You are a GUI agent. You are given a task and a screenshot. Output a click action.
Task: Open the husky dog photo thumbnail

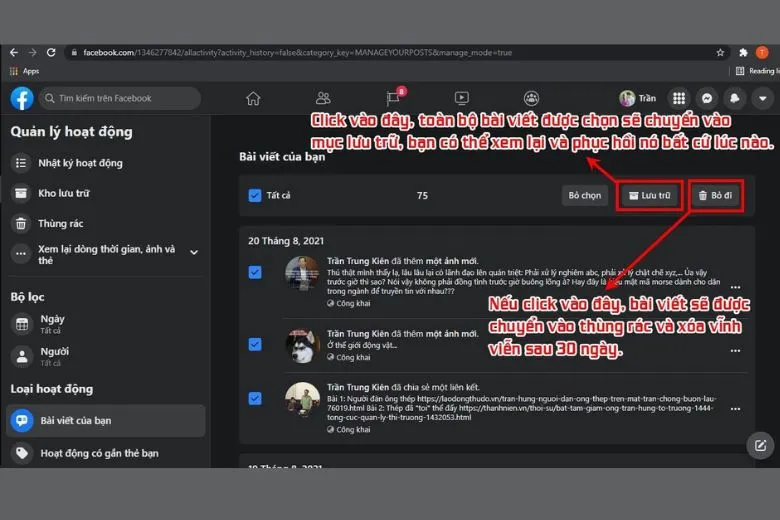pos(302,345)
